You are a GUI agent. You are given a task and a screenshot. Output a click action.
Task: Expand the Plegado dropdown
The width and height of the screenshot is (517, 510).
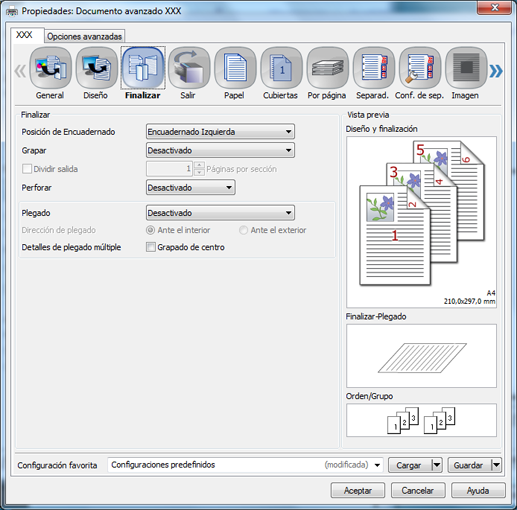tap(220, 213)
